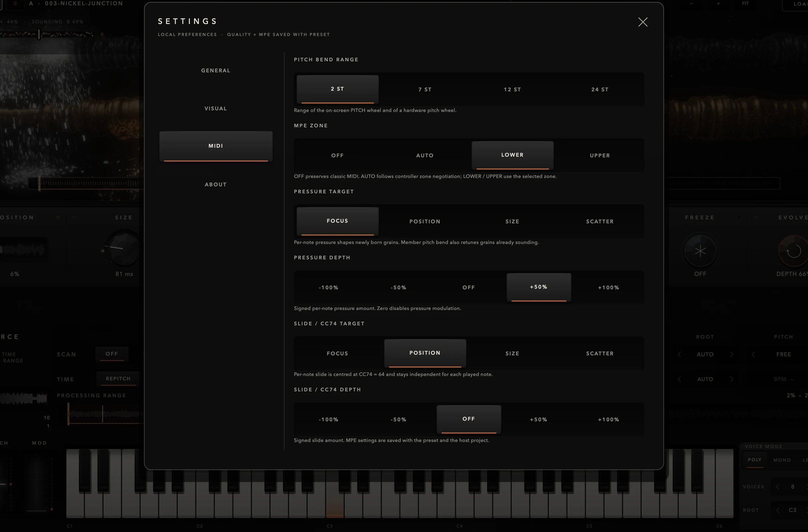Select MONO voice mode

pos(782,460)
